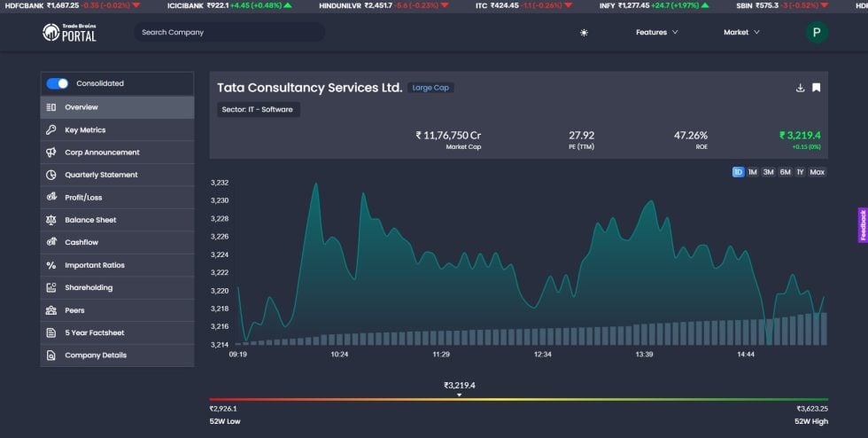Click in the Search Company field
This screenshot has height=438, width=868.
(229, 32)
